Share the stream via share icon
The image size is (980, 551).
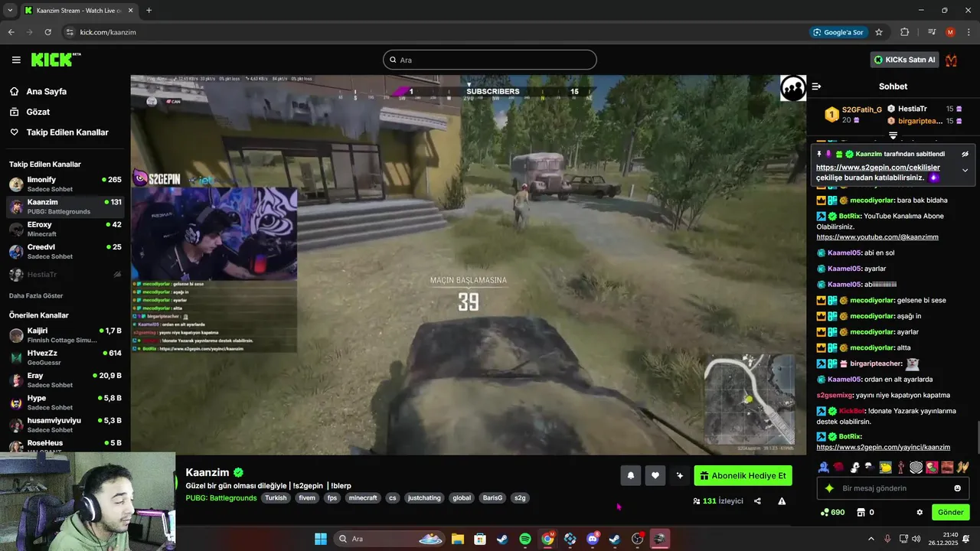(757, 501)
